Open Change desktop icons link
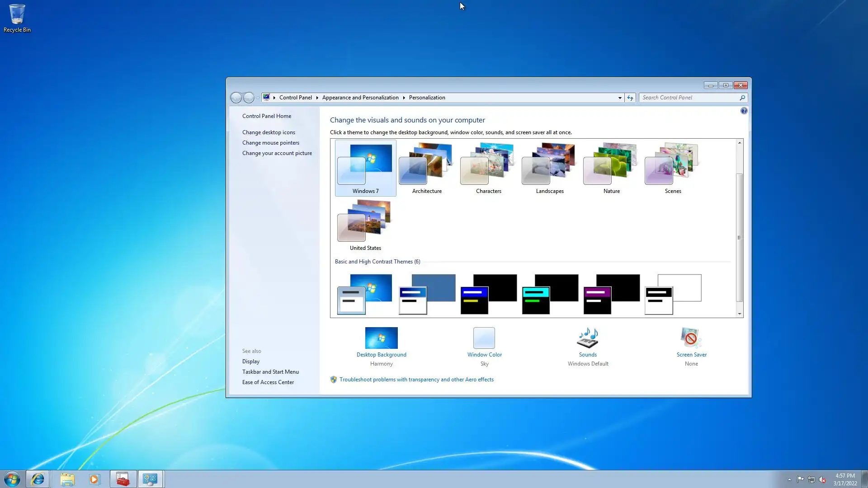This screenshot has height=488, width=868. [x=269, y=132]
